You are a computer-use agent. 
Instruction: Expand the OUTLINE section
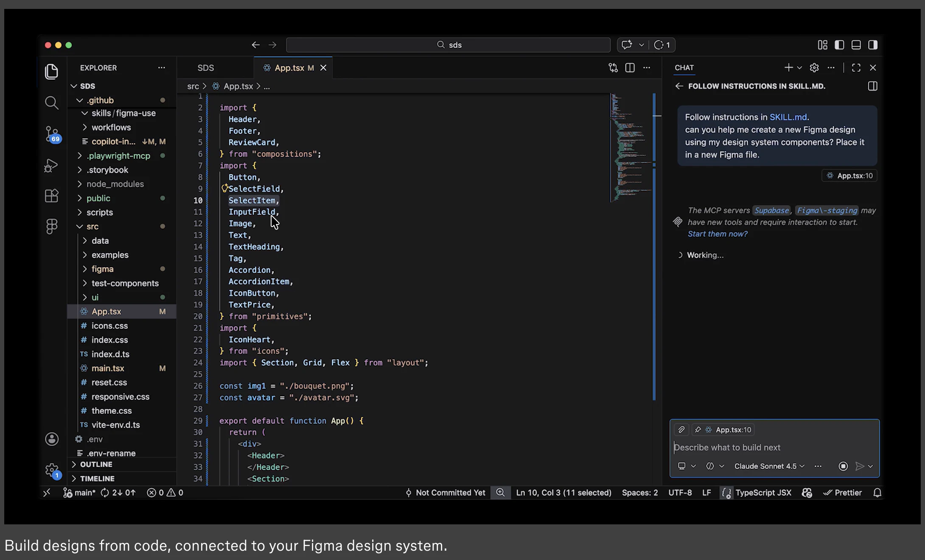[x=96, y=465]
